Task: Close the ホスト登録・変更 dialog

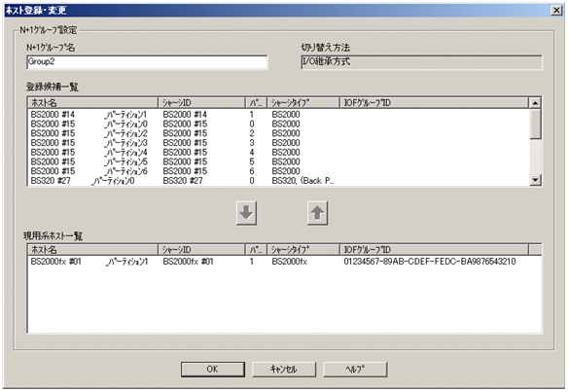Action: pyautogui.click(x=556, y=10)
